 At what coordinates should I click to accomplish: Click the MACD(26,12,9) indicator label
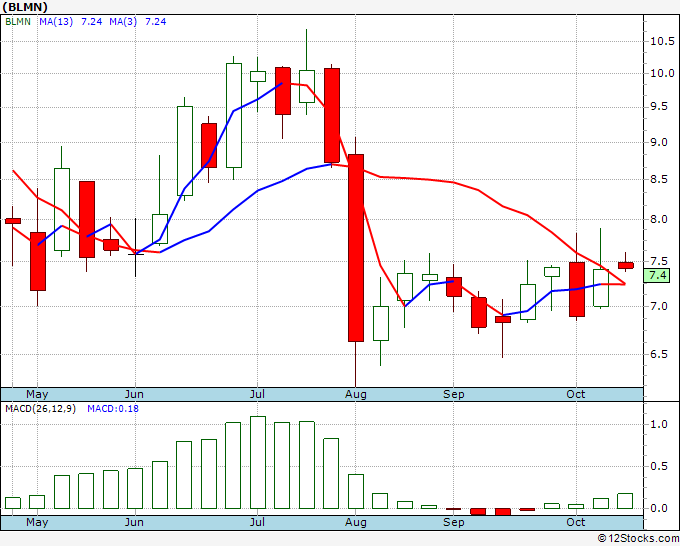coord(40,409)
